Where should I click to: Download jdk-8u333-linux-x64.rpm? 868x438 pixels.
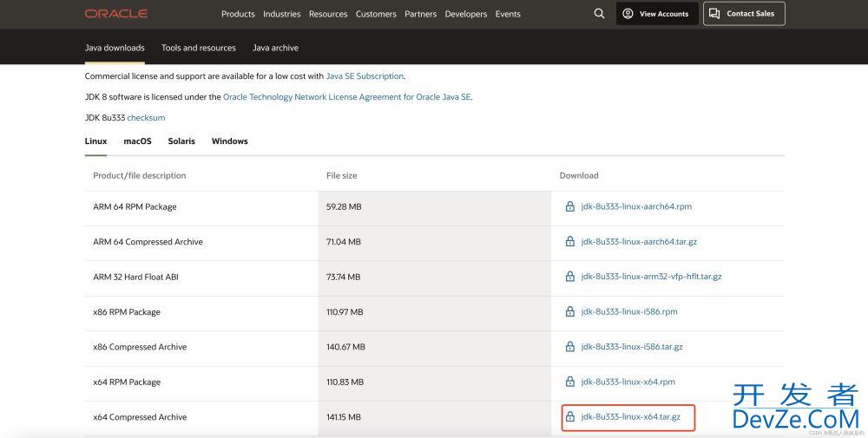coord(628,382)
